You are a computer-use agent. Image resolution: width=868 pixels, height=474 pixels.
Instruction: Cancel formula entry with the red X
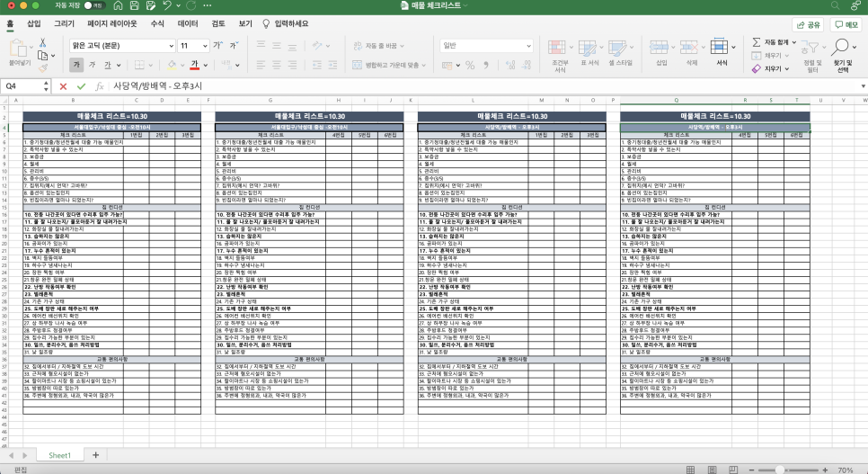[x=63, y=86]
